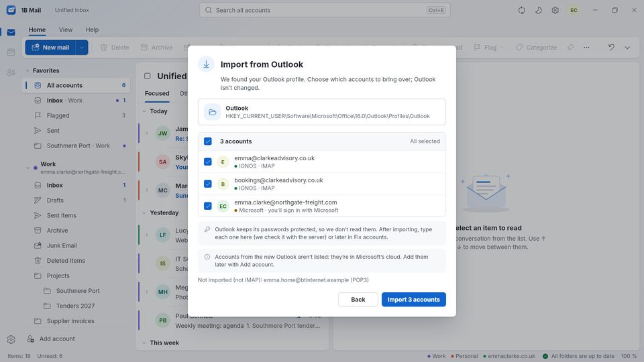This screenshot has width=644, height=362.
Task: Collapse the Favorites section
Action: point(28,70)
